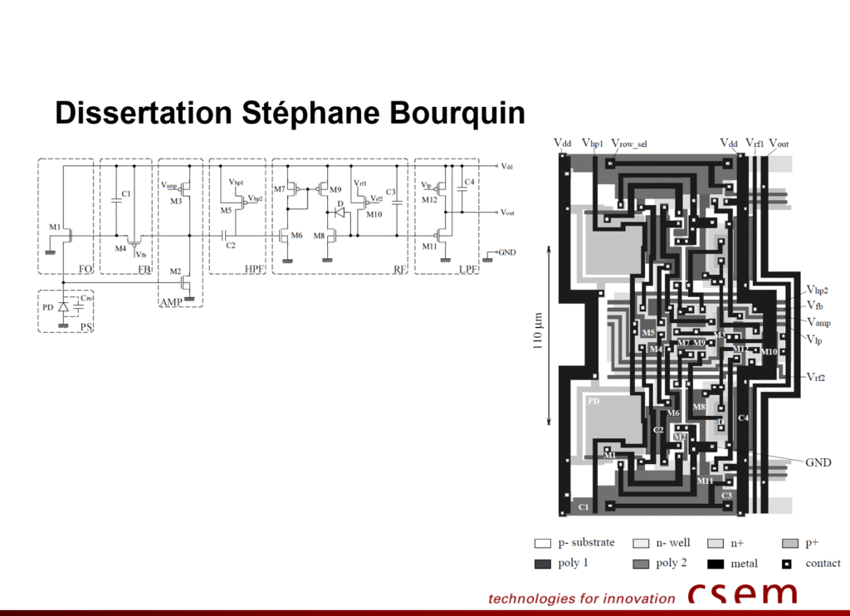Image resolution: width=850 pixels, height=616 pixels.
Task: Click the technologies for innovation tagline
Action: pyautogui.click(x=581, y=598)
